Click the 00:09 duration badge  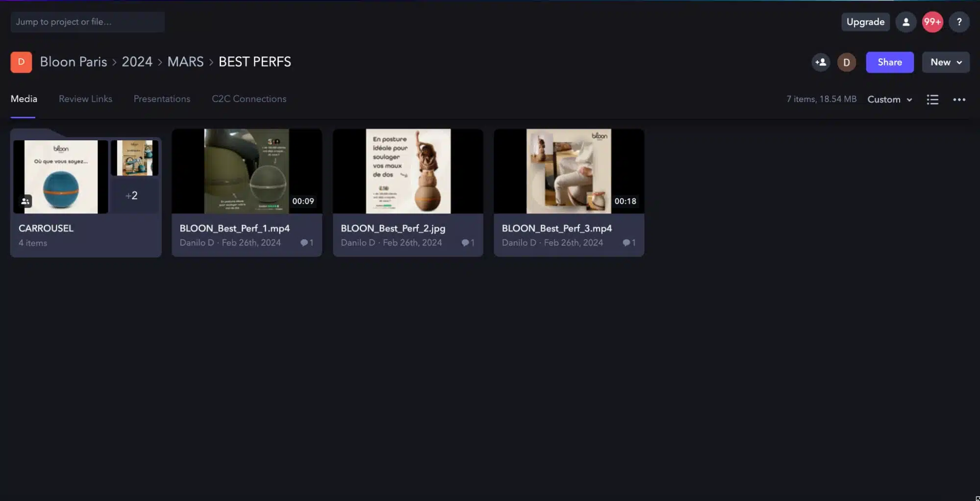click(303, 201)
